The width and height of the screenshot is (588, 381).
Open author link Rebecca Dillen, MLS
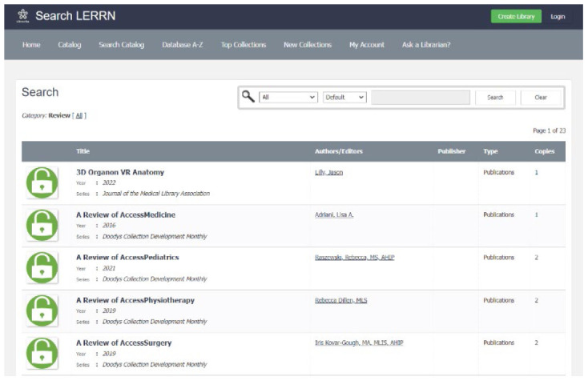pyautogui.click(x=341, y=300)
